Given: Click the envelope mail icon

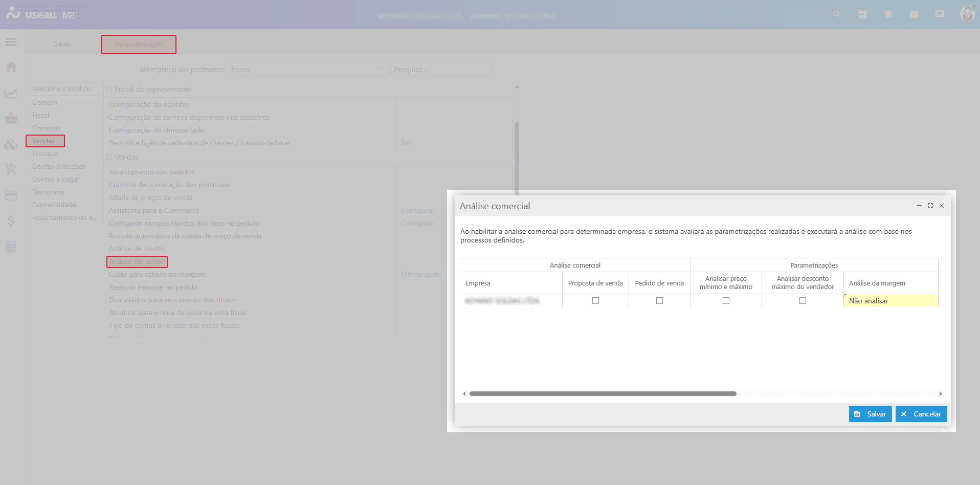Looking at the screenshot, I should click(x=914, y=14).
